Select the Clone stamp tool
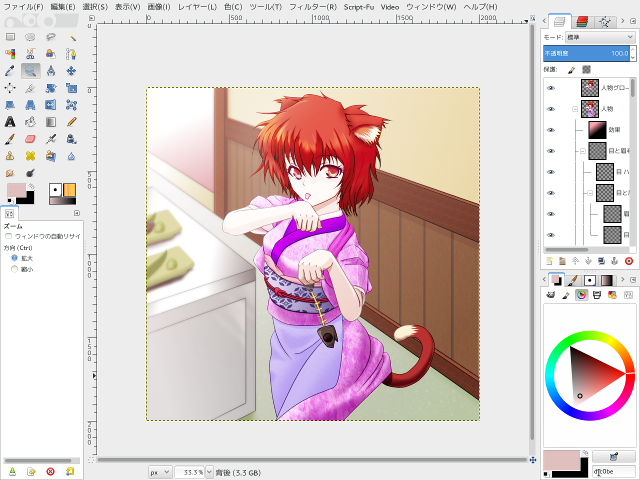640x480 pixels. click(10, 156)
